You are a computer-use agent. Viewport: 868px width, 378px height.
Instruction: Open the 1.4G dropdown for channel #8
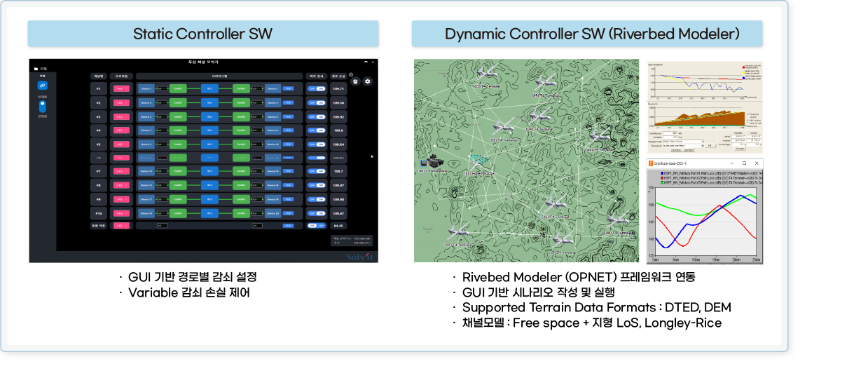point(121,185)
